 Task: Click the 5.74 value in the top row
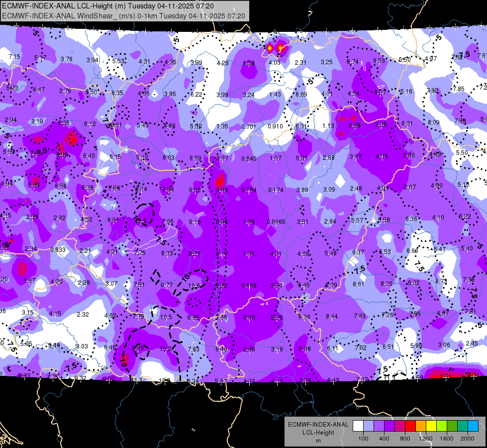[353, 62]
